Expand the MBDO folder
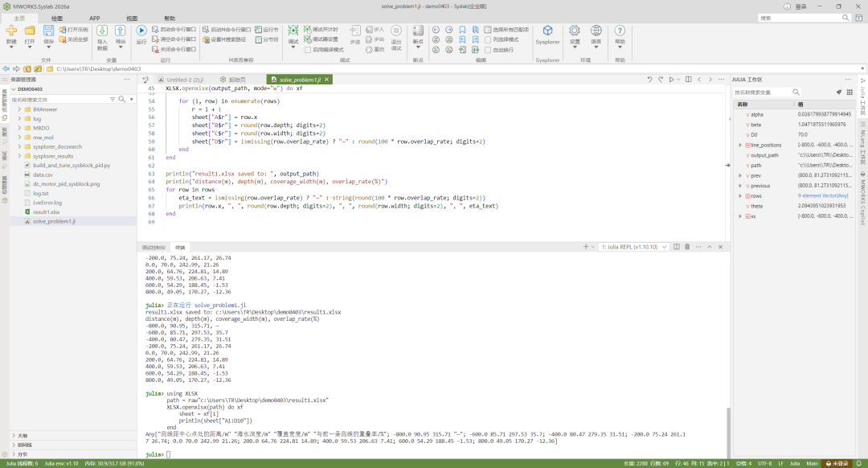The image size is (868, 468). [19, 128]
